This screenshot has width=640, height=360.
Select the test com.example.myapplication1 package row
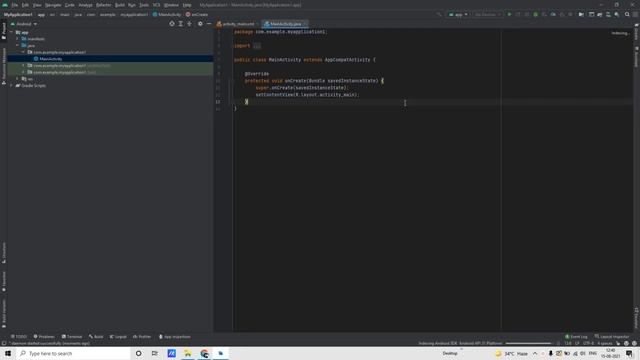(110, 72)
